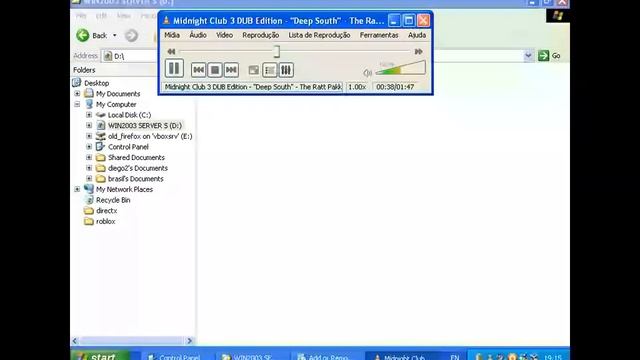Skip to previous track in VLC

point(198,70)
